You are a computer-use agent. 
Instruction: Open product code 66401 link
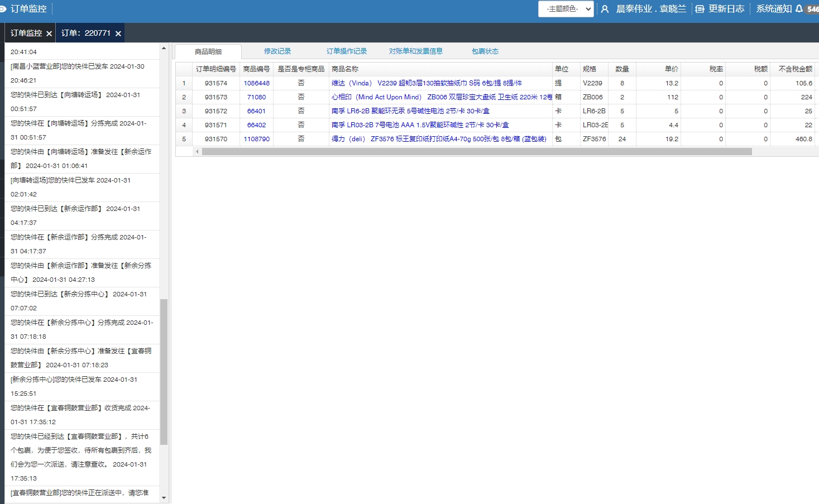coord(256,111)
